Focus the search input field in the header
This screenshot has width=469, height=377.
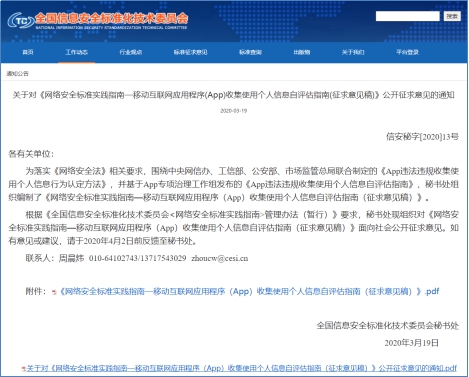click(x=407, y=16)
